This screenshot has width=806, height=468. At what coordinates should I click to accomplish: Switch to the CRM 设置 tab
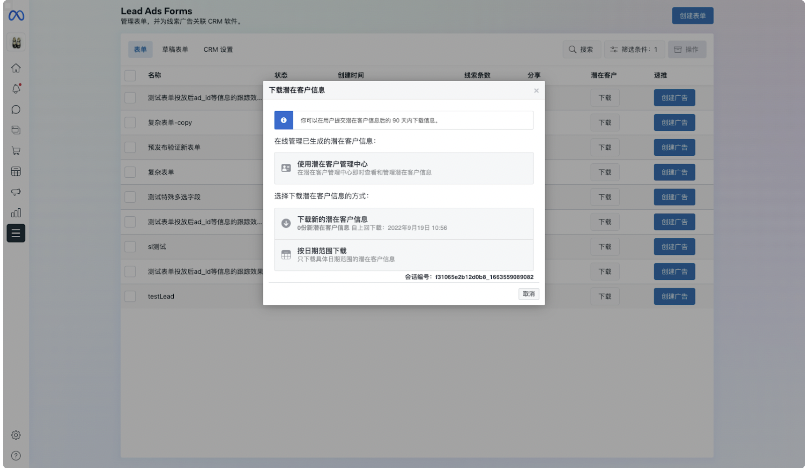click(x=218, y=49)
